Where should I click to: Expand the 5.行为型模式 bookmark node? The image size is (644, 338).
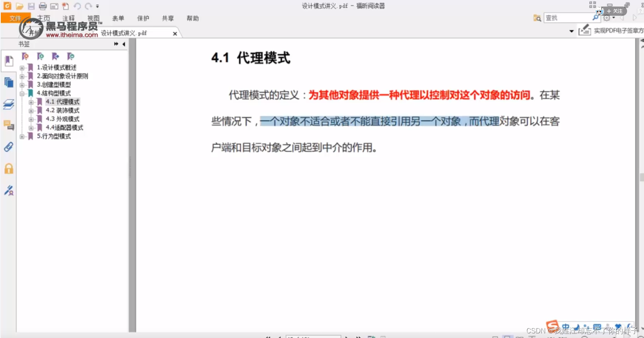[x=22, y=137]
